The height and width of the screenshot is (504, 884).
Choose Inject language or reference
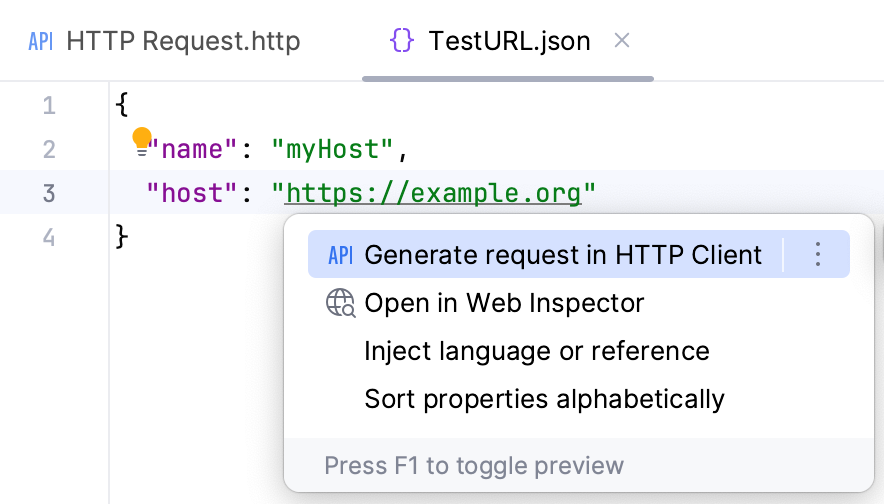coord(536,351)
